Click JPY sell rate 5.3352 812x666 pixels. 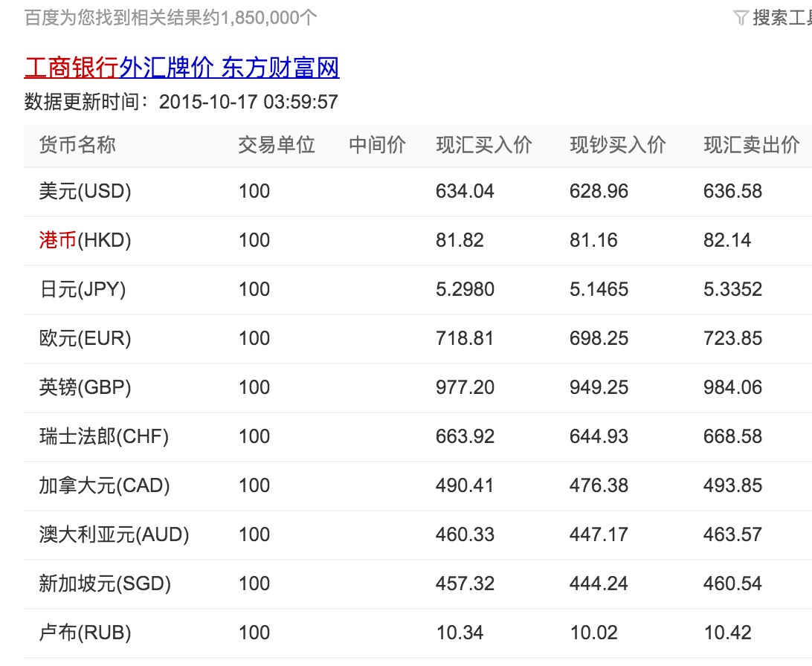(732, 290)
